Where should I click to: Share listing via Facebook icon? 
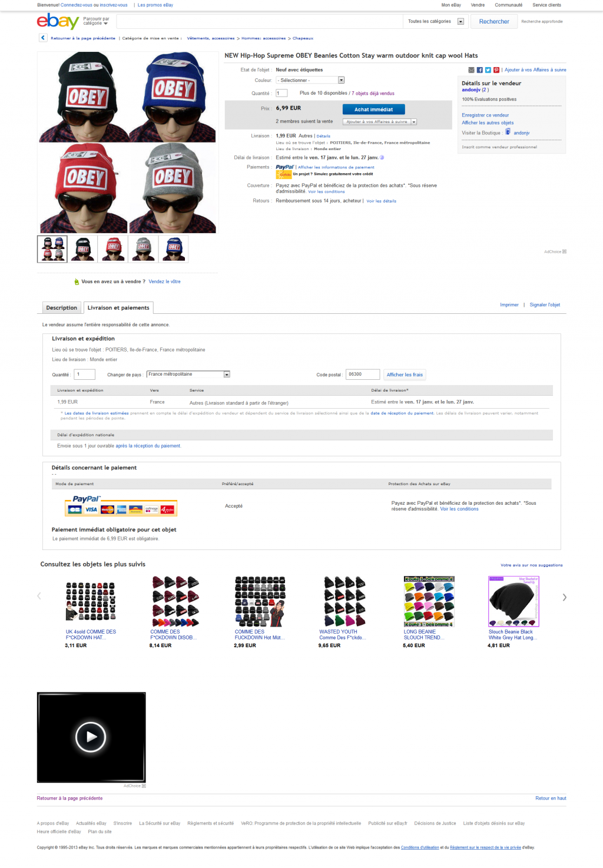[x=480, y=70]
